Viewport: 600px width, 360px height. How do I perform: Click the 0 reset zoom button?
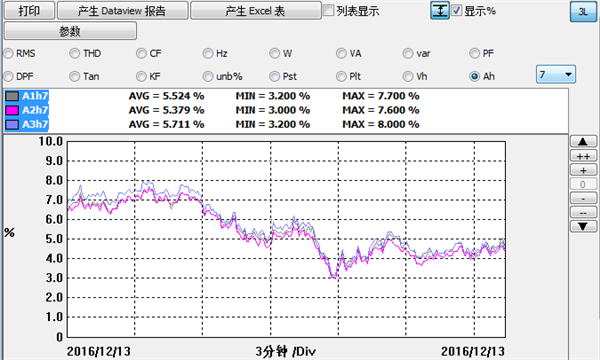(x=583, y=184)
